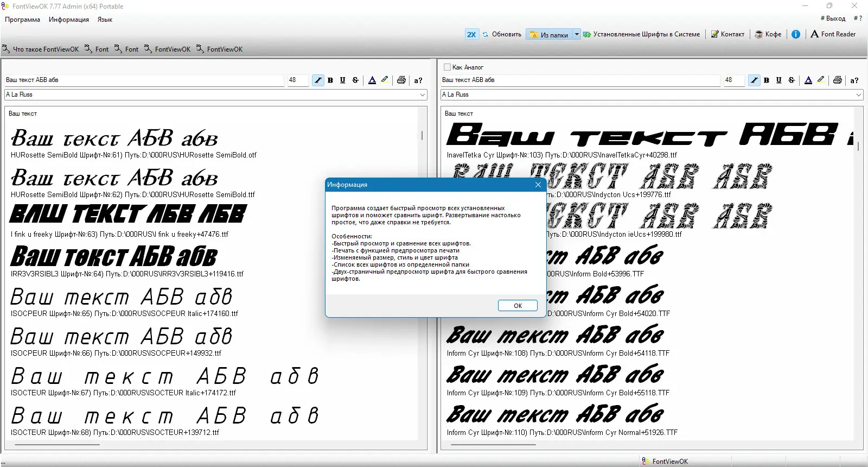Select the Inform Cyr Шрифт-№:110 caption
The height and width of the screenshot is (467, 868).
[x=562, y=433]
